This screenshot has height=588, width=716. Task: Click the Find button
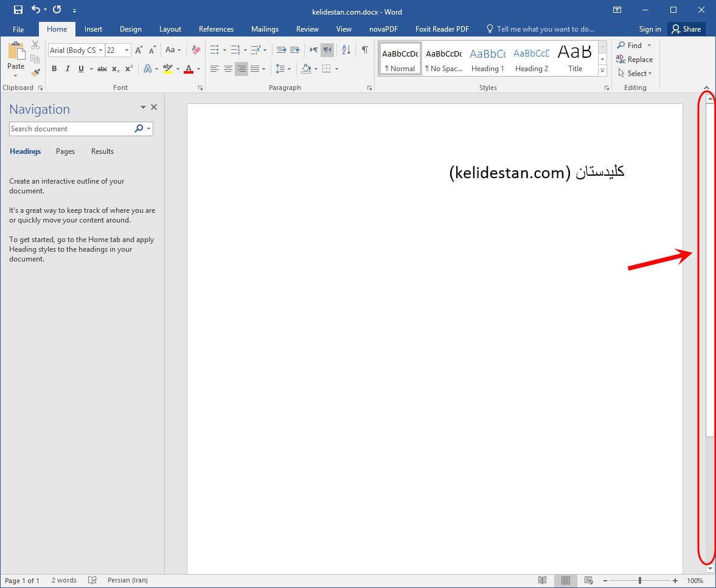pos(630,45)
